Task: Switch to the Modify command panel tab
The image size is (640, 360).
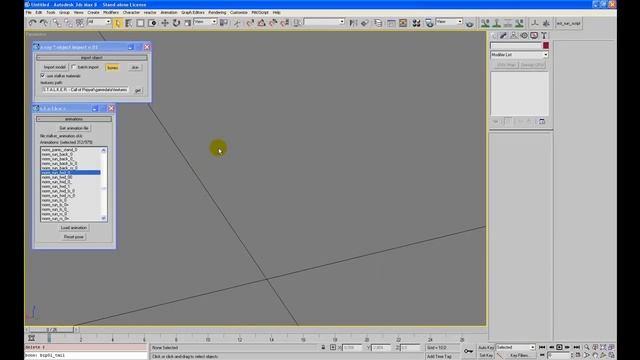Action: tap(504, 36)
